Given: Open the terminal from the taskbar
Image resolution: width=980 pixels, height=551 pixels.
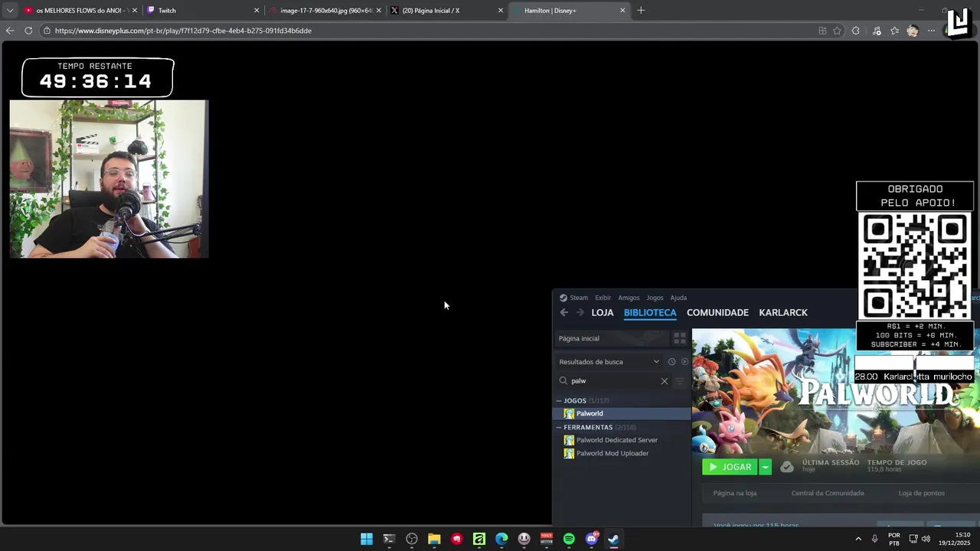Looking at the screenshot, I should click(389, 540).
